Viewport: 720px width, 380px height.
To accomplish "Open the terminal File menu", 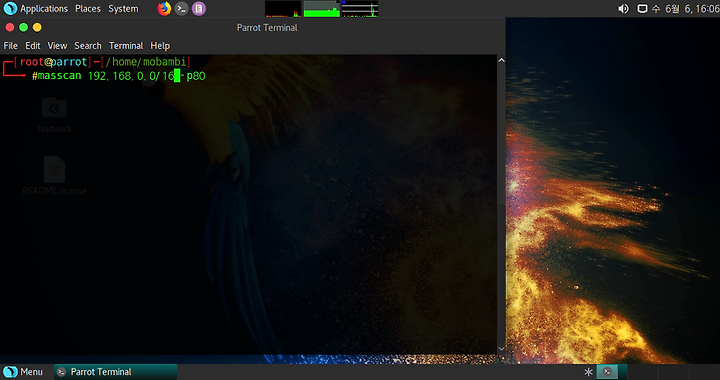I will tap(11, 45).
